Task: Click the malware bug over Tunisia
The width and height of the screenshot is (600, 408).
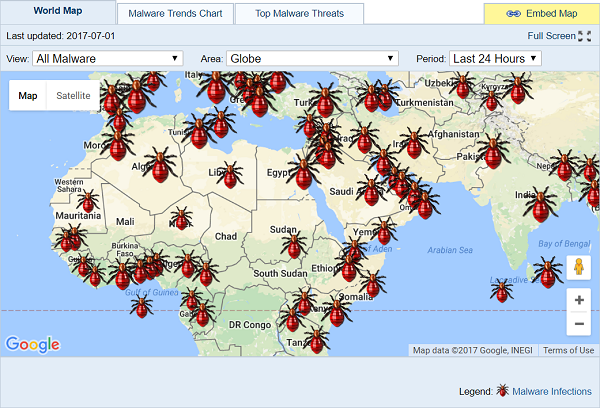Action: coord(199,133)
